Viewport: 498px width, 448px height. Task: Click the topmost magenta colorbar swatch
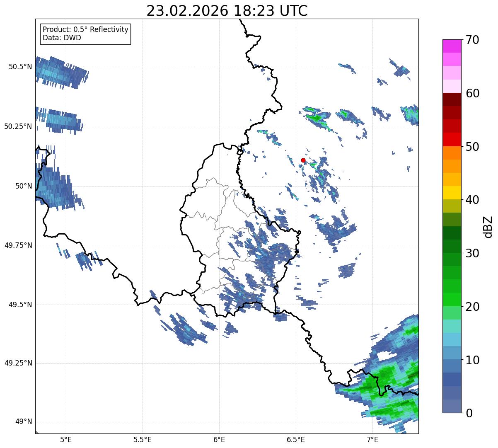point(452,46)
